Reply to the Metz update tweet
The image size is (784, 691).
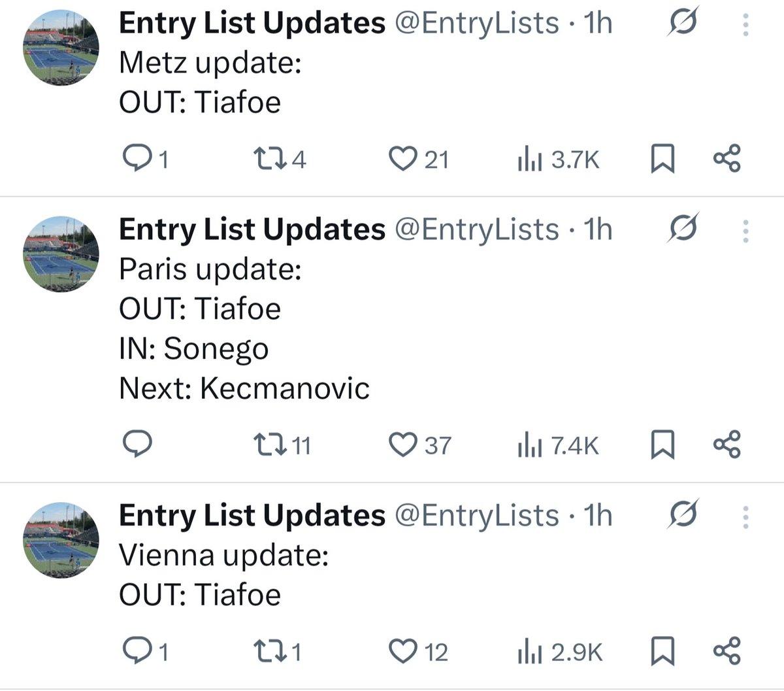pyautogui.click(x=137, y=159)
